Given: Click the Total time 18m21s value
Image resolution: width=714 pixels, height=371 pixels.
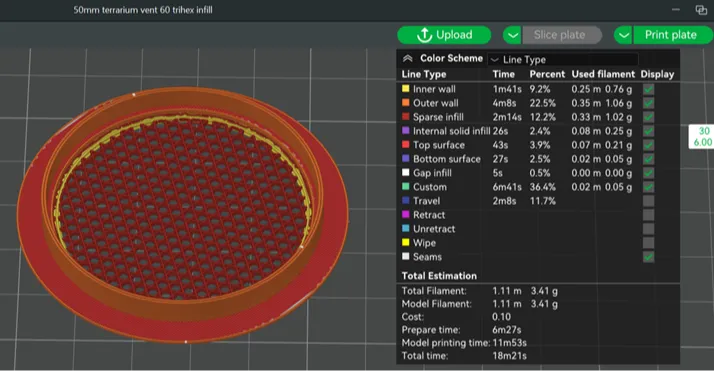Looking at the screenshot, I should 509,356.
